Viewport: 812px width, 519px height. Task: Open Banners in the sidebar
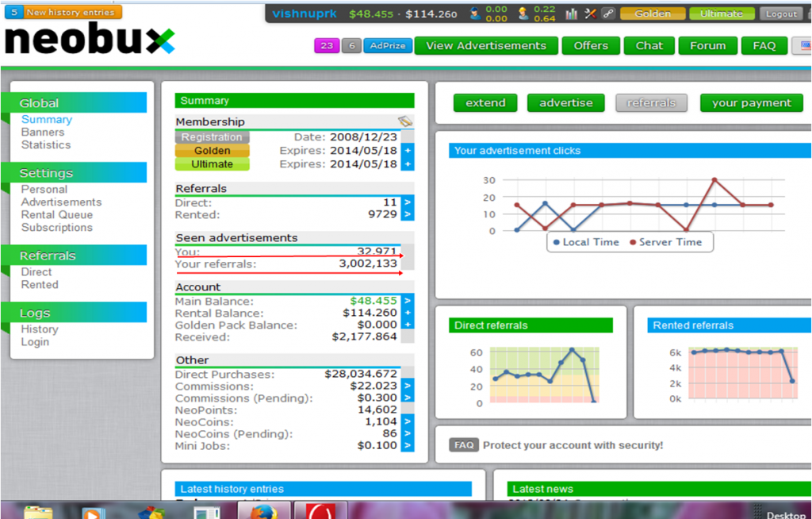43,133
